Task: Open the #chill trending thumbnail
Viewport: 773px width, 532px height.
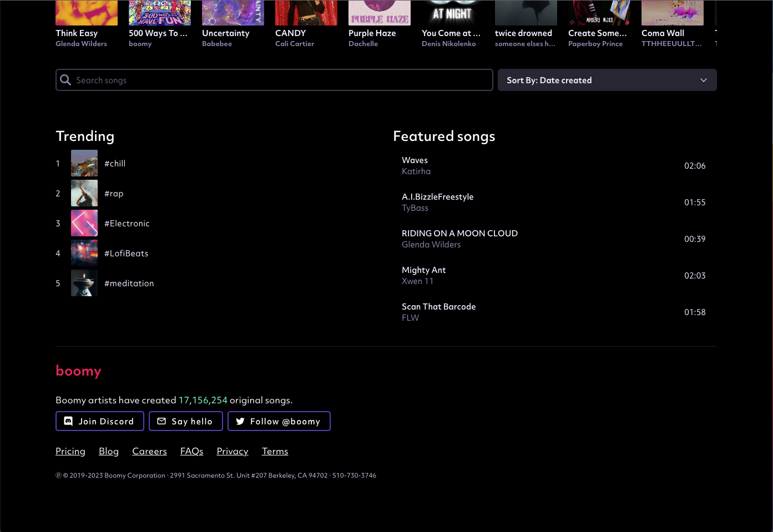Action: (84, 163)
